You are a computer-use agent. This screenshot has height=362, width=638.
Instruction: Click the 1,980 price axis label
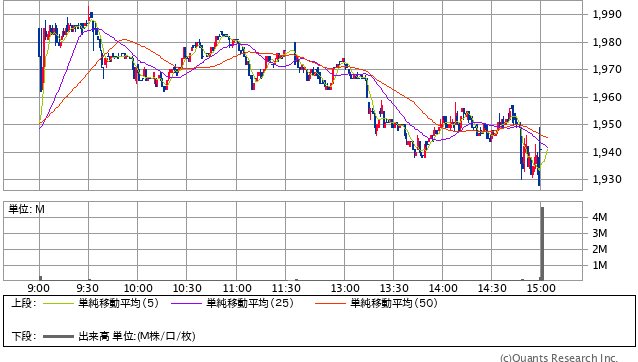point(607,42)
